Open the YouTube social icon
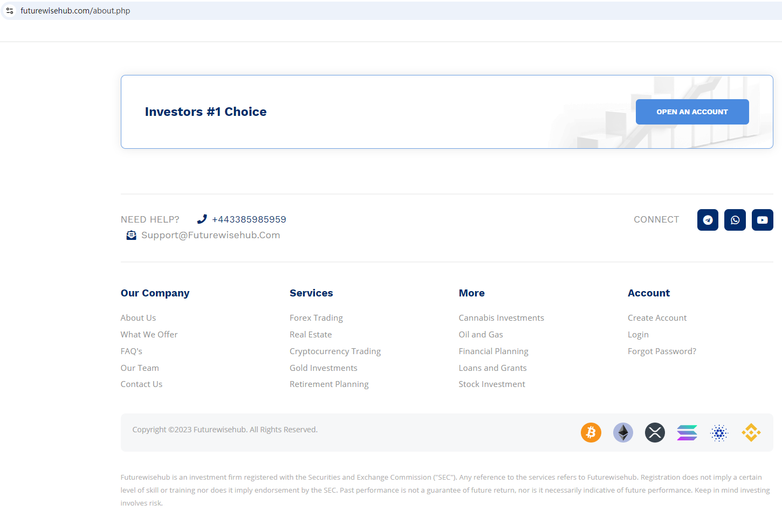This screenshot has width=782, height=532. 762,220
